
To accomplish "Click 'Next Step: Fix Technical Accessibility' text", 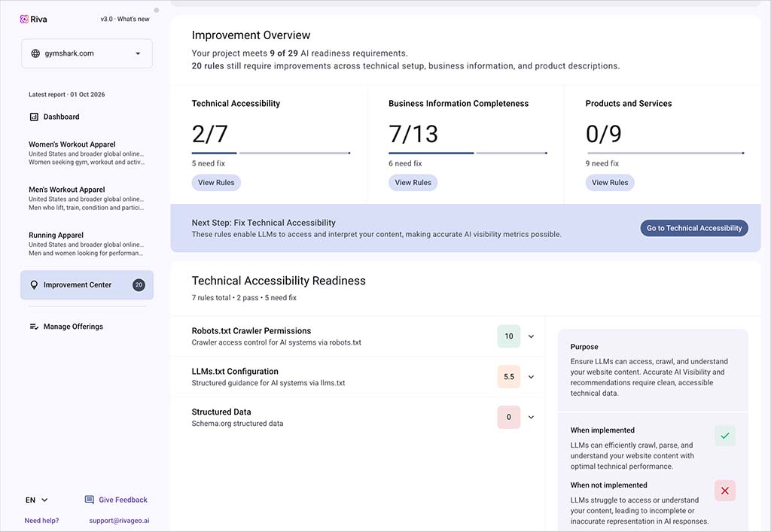I will pos(264,223).
